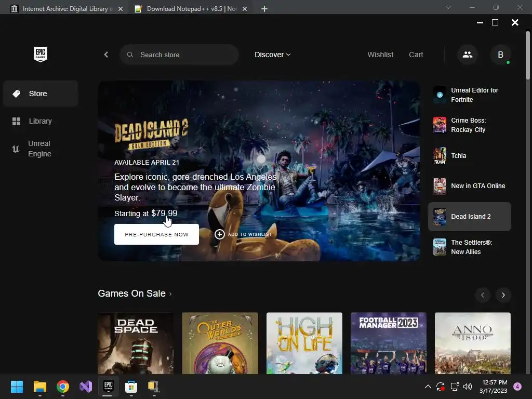This screenshot has width=532, height=399.
Task: Click the launcher vertical scrollbar
Action: coord(528,56)
